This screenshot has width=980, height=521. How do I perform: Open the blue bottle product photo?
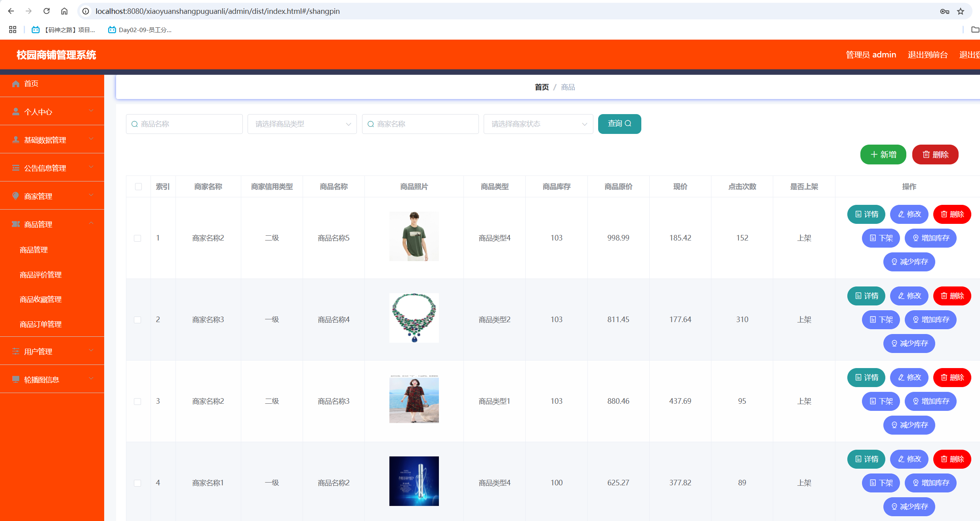point(414,481)
